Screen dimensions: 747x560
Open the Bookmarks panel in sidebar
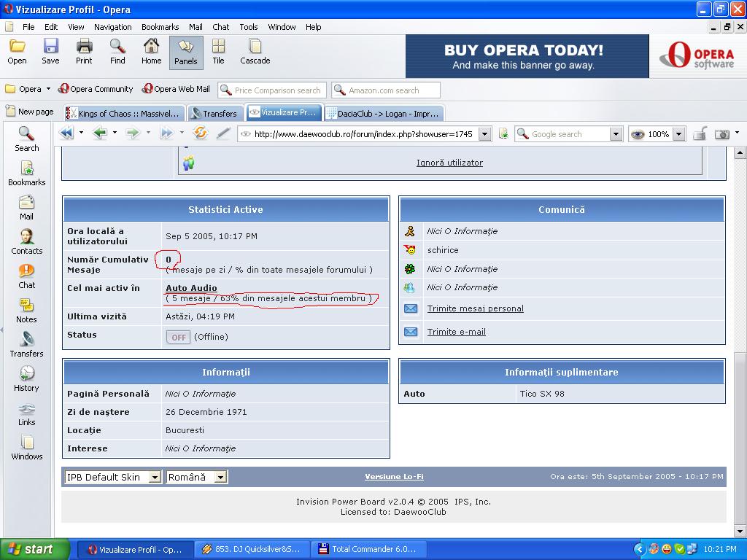pos(27,174)
